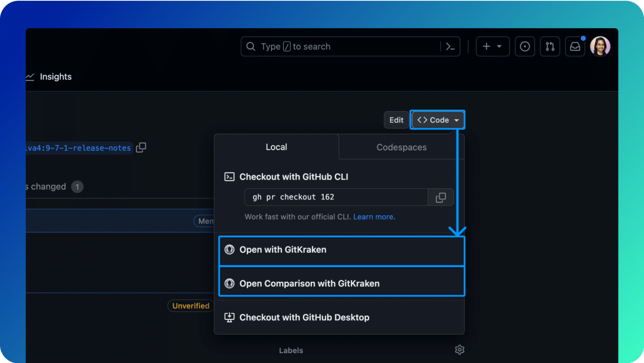The image size is (644, 363).
Task: Copy the 9-7-1-release-notes branch name
Action: point(141,147)
